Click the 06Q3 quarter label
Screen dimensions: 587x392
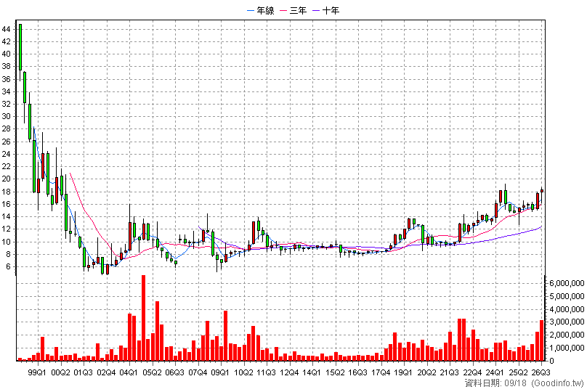click(175, 372)
